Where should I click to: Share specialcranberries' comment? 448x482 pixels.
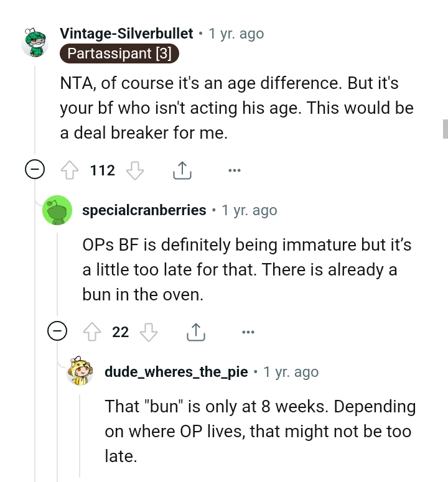(x=195, y=333)
